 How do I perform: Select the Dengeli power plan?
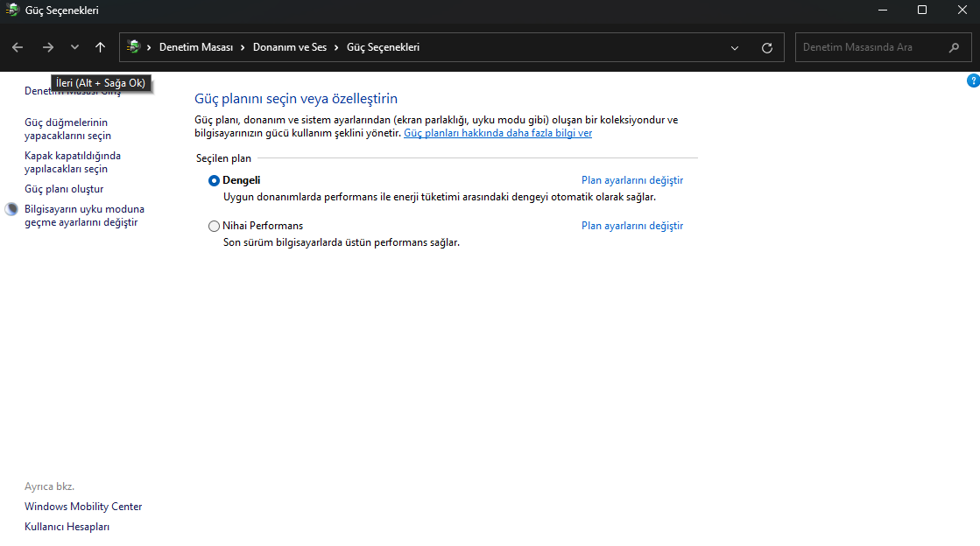pyautogui.click(x=215, y=181)
